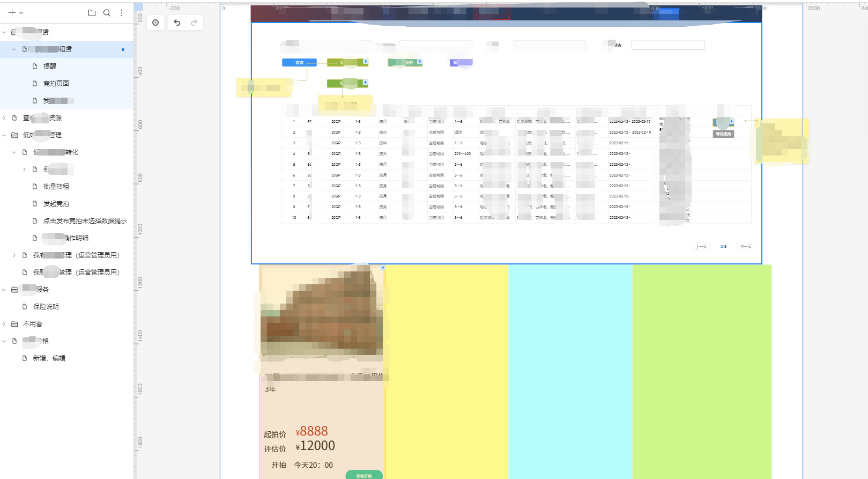
Task: Click the yellow sticky note right of the table
Action: pos(782,142)
